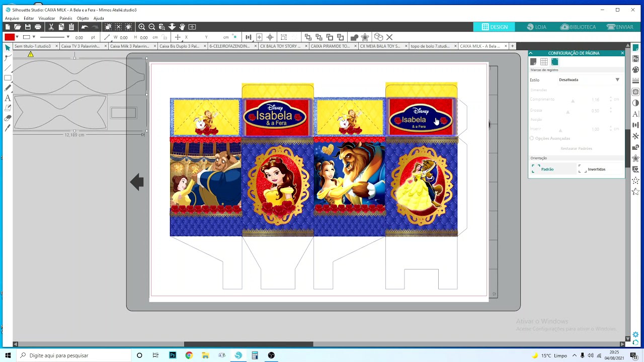Click the line thickness value field
Viewport: 644px width, 362px height.
click(x=79, y=37)
